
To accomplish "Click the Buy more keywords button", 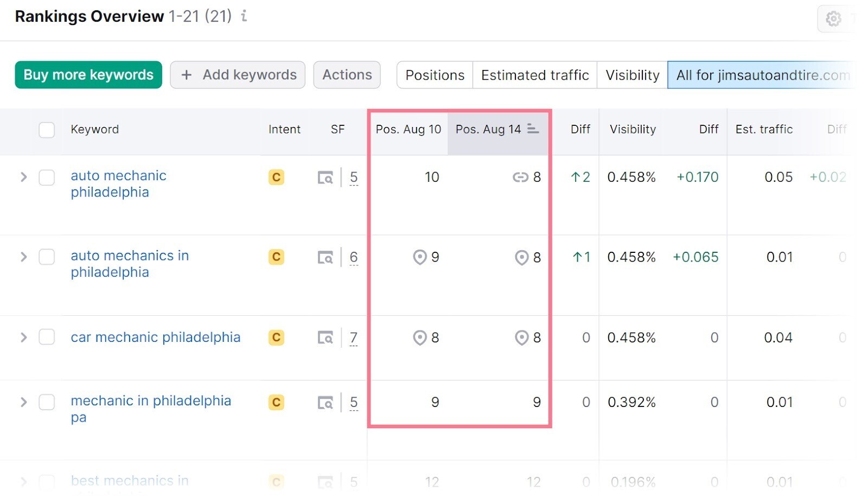I will click(88, 74).
